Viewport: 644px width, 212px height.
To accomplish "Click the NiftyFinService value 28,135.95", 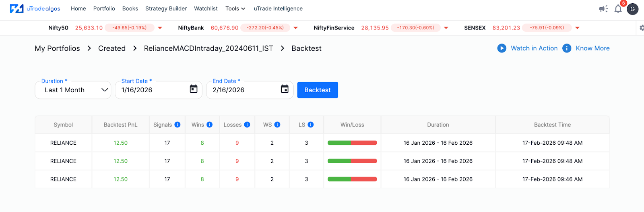I will click(x=375, y=28).
